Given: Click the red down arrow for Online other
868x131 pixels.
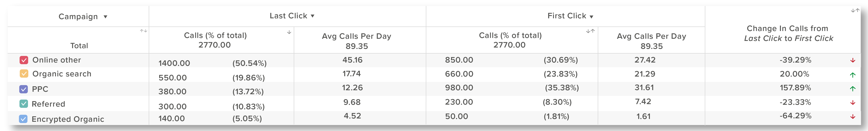Looking at the screenshot, I should pos(853,60).
